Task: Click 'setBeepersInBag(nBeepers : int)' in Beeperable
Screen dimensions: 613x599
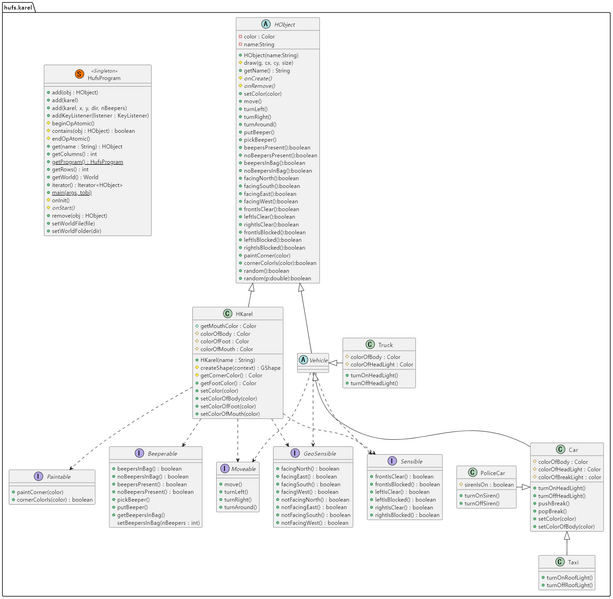Action: tap(158, 522)
